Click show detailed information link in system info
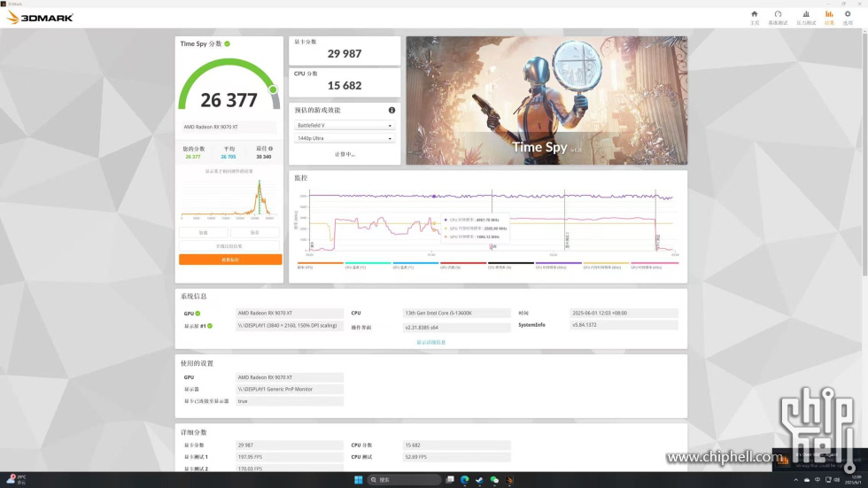The height and width of the screenshot is (488, 868). (x=430, y=343)
